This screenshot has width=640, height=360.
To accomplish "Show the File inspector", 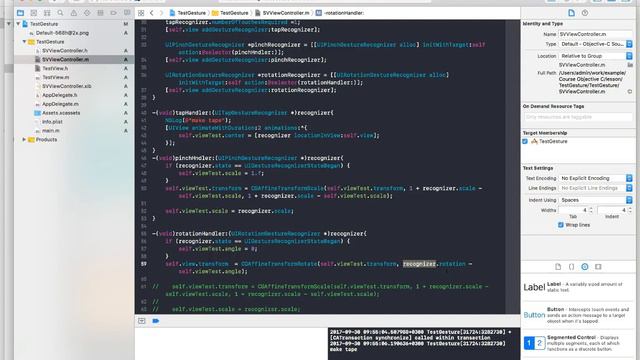I will (x=571, y=13).
